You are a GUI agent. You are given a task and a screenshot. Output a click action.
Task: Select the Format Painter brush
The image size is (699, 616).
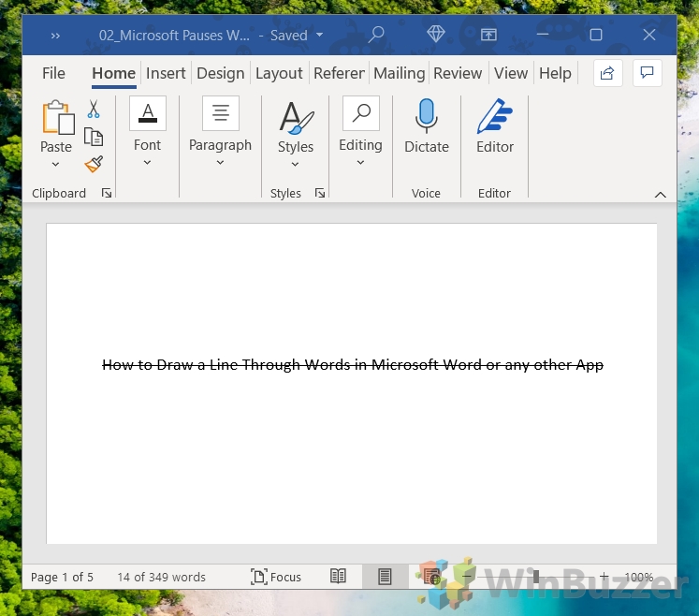point(94,164)
